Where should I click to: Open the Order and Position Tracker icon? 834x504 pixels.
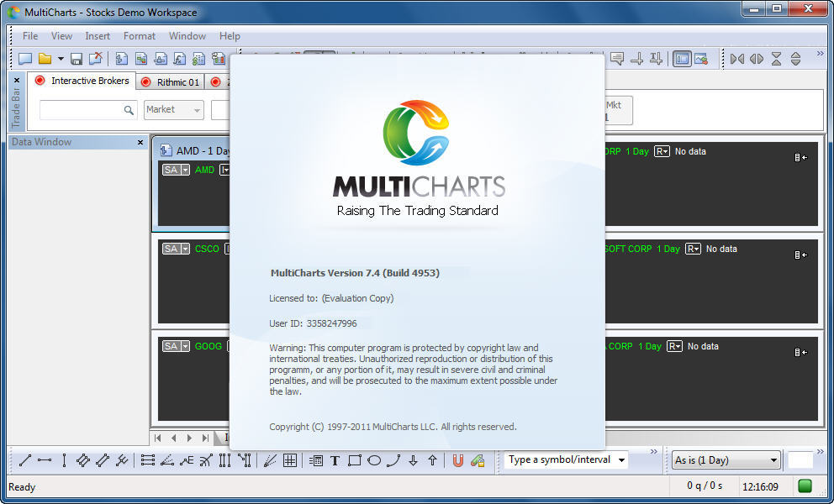[x=199, y=59]
